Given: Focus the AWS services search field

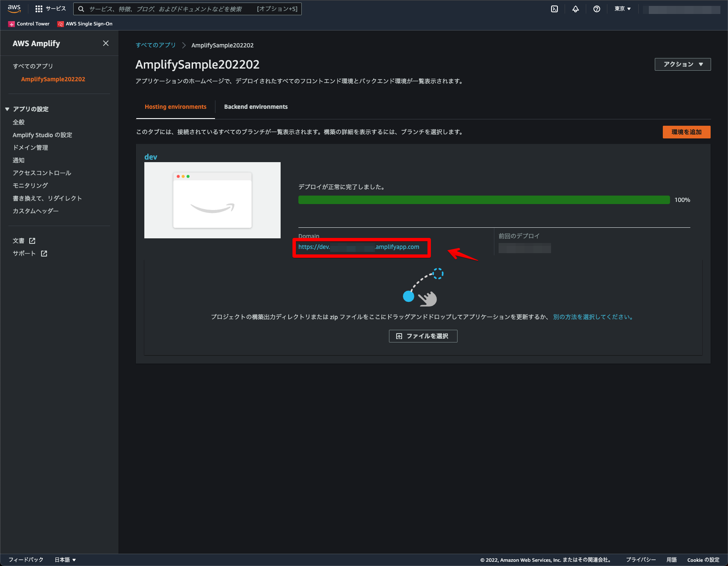Looking at the screenshot, I should coord(188,9).
